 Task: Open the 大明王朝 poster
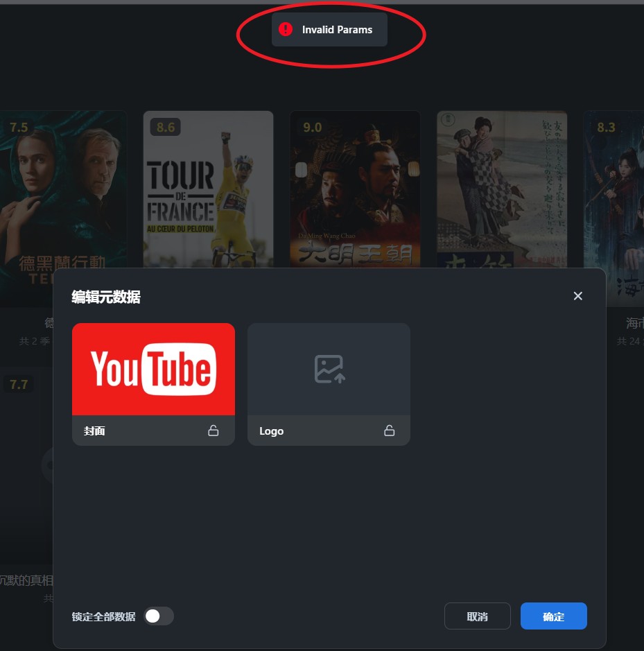click(355, 189)
